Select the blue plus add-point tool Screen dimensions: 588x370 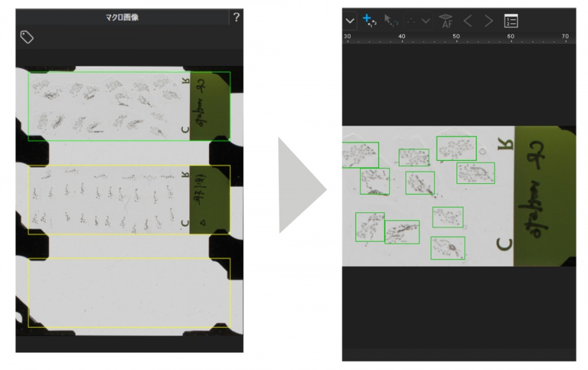pos(369,20)
